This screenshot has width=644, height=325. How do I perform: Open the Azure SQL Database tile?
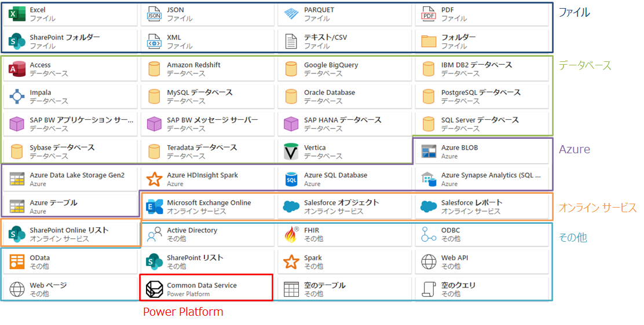pos(345,179)
